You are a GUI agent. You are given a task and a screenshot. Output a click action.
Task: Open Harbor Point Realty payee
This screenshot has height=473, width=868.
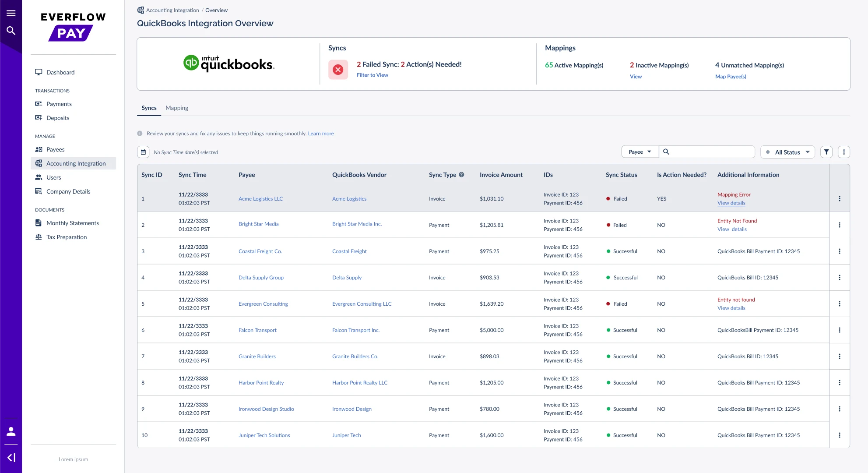261,383
